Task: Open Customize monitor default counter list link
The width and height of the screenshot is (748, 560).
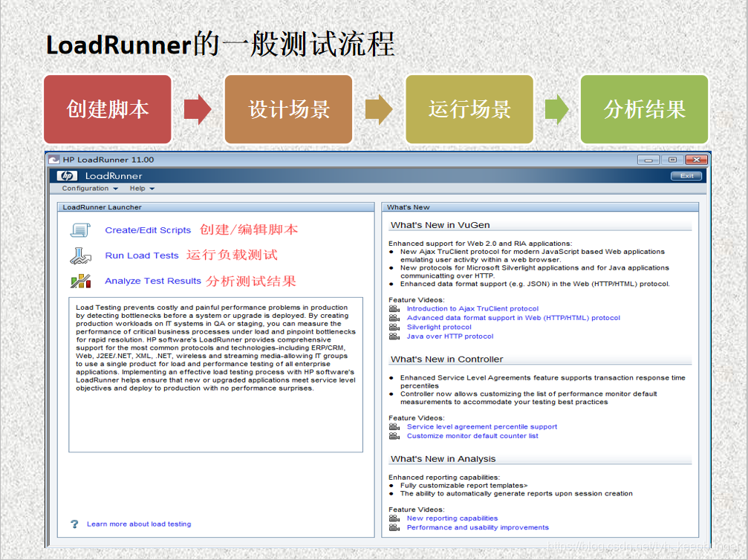Action: [x=472, y=436]
